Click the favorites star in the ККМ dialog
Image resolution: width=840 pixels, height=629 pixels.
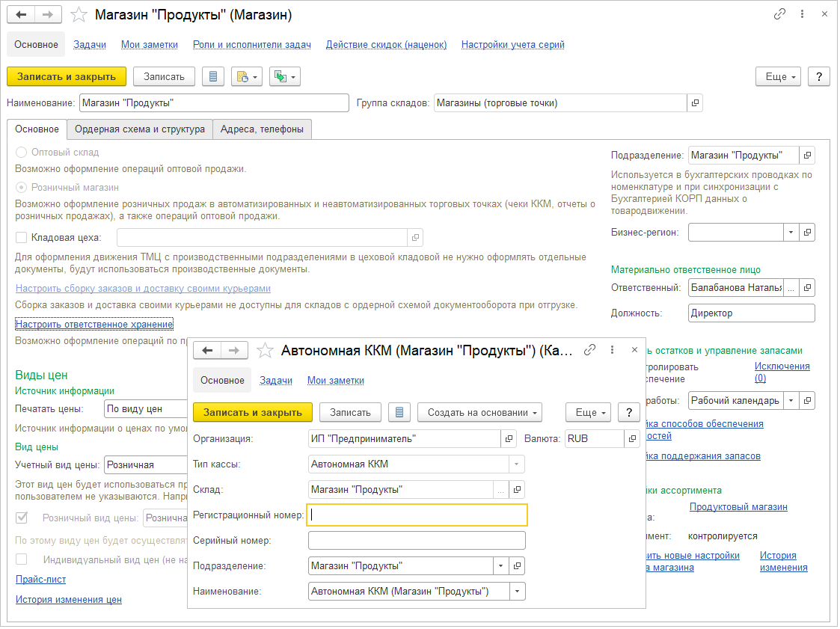click(264, 350)
